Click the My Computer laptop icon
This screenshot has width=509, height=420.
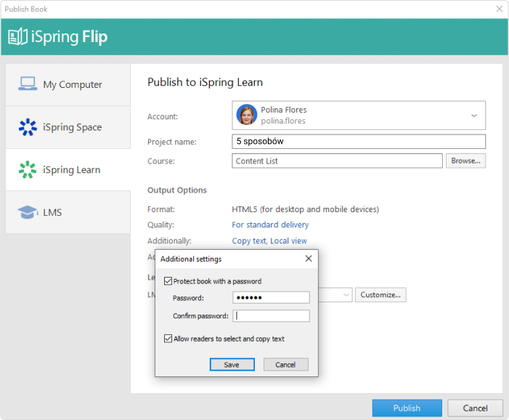click(x=28, y=84)
